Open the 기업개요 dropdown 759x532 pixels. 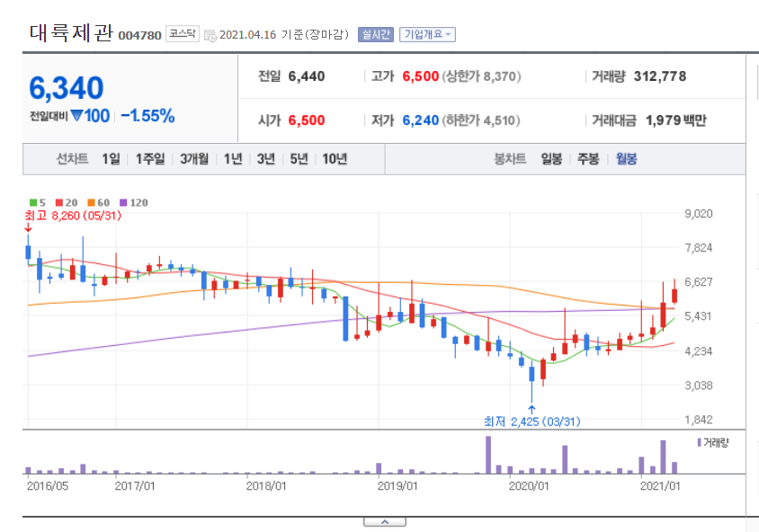click(x=427, y=34)
